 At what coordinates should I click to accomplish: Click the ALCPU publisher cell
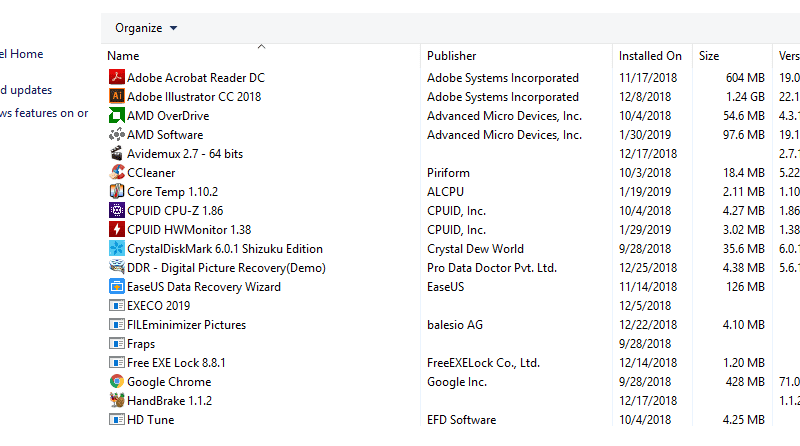coord(445,192)
